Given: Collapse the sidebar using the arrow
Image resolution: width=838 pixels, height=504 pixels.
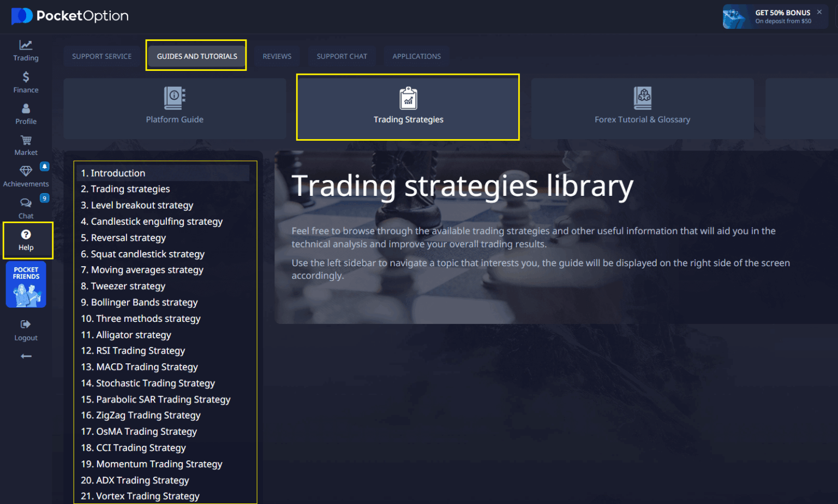Looking at the screenshot, I should pos(25,356).
